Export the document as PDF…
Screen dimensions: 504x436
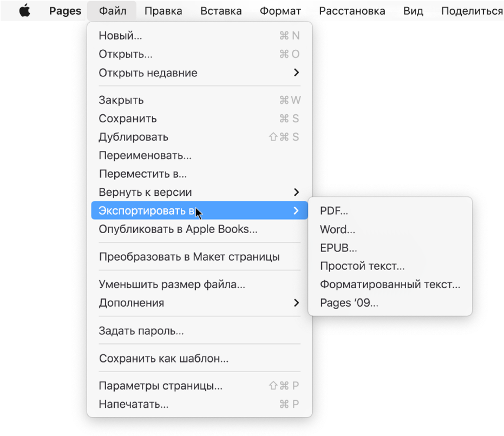(334, 211)
